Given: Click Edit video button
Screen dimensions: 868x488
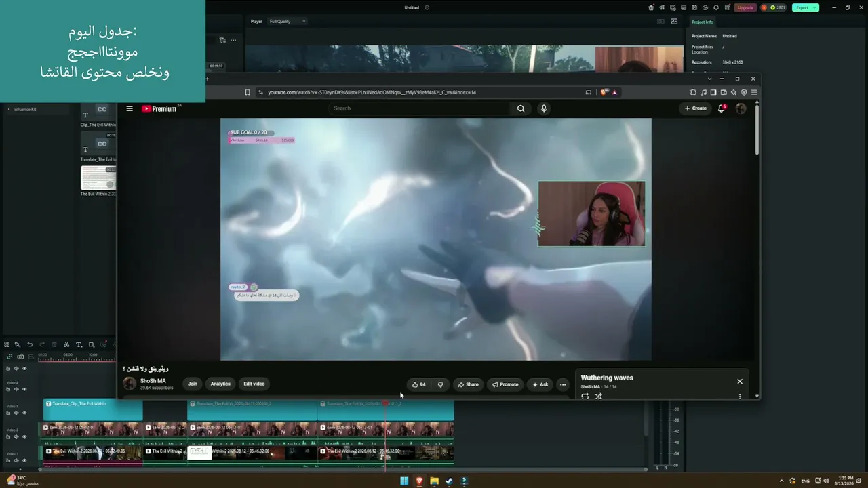Looking at the screenshot, I should click(254, 384).
